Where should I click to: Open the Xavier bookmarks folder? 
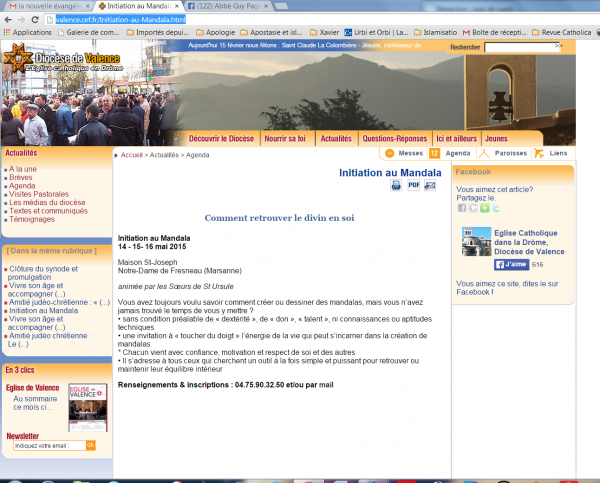324,33
